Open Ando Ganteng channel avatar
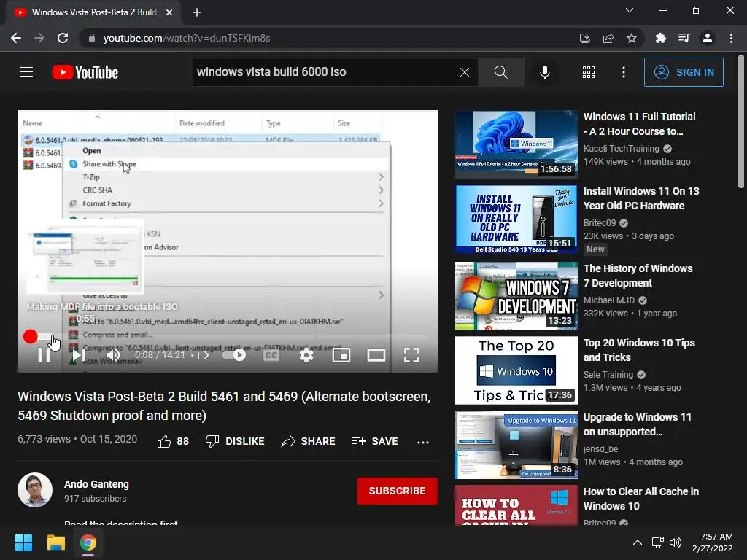The width and height of the screenshot is (747, 560). click(35, 490)
